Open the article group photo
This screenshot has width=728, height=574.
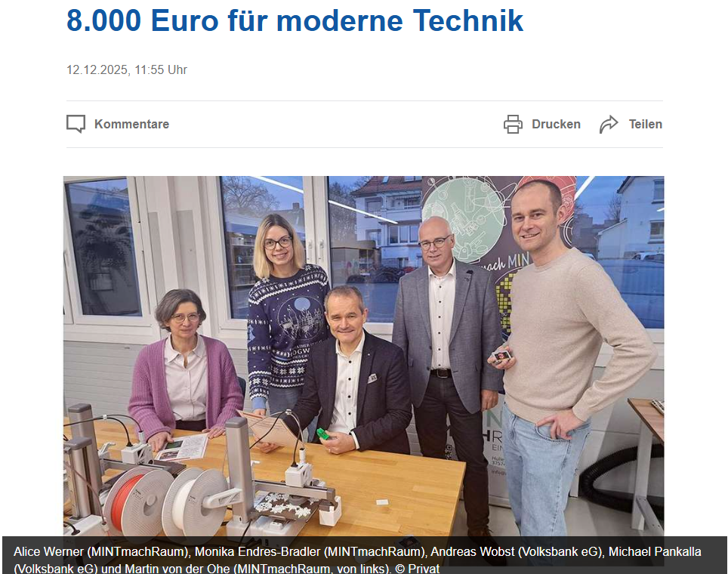point(363,356)
